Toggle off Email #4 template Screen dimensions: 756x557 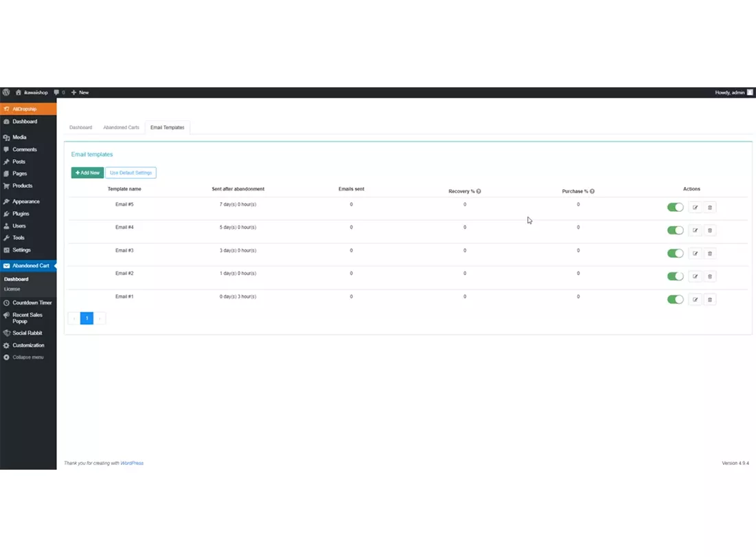675,230
